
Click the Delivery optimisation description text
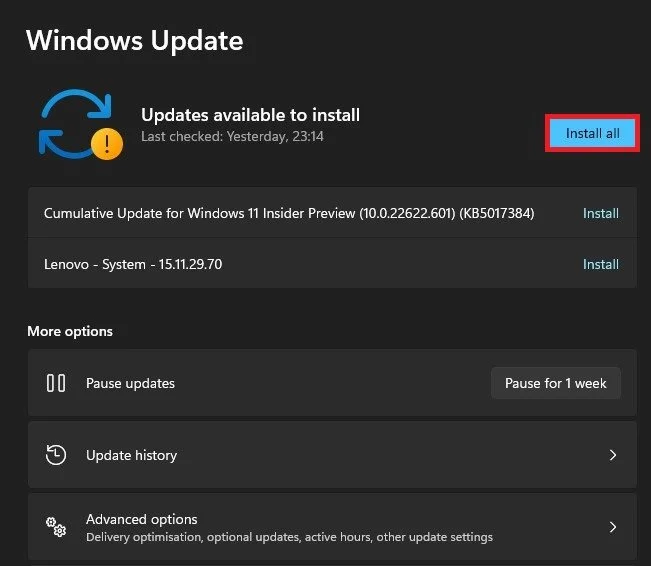pos(289,537)
